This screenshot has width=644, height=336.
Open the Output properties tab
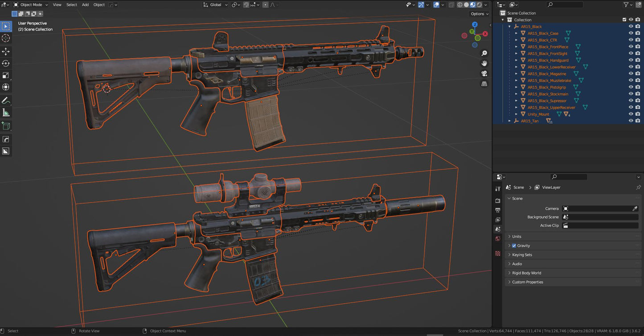tap(497, 210)
